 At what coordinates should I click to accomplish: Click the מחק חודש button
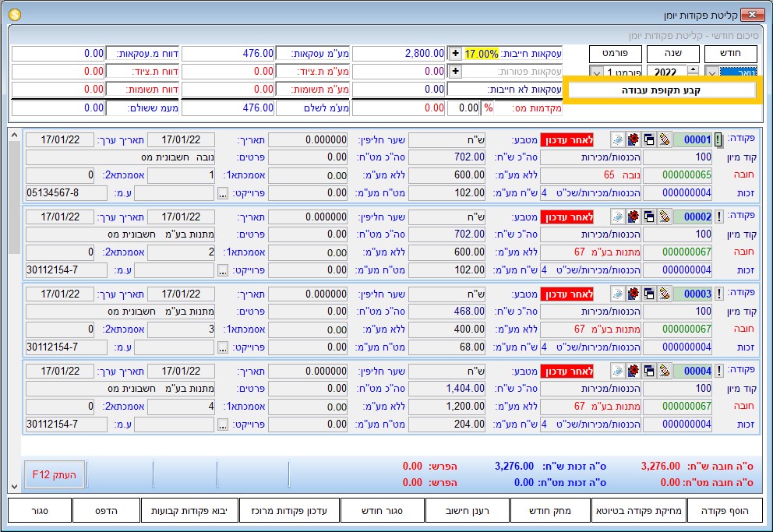pos(550,510)
